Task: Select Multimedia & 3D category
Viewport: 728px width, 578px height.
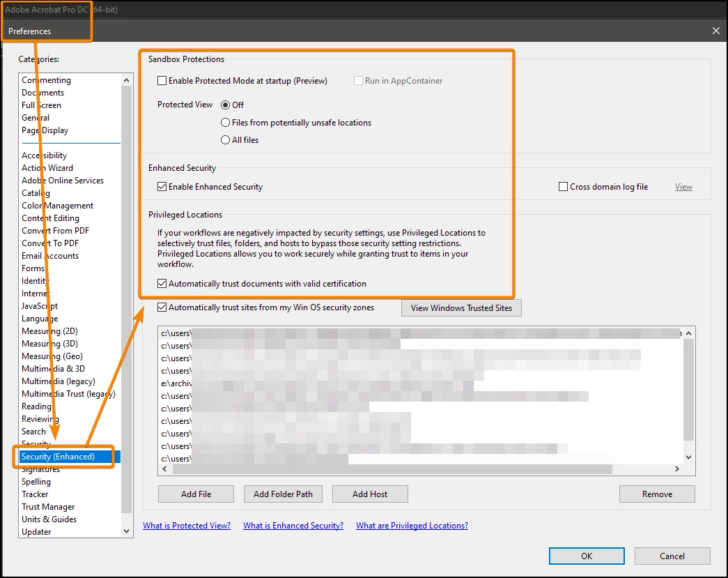Action: [x=54, y=368]
